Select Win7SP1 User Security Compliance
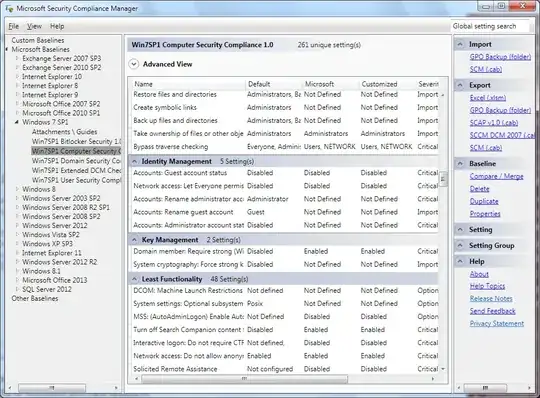 76,180
